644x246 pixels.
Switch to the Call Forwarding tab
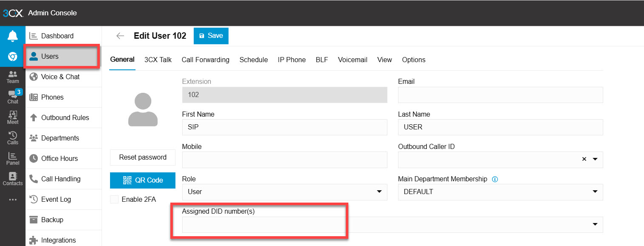pyautogui.click(x=205, y=60)
